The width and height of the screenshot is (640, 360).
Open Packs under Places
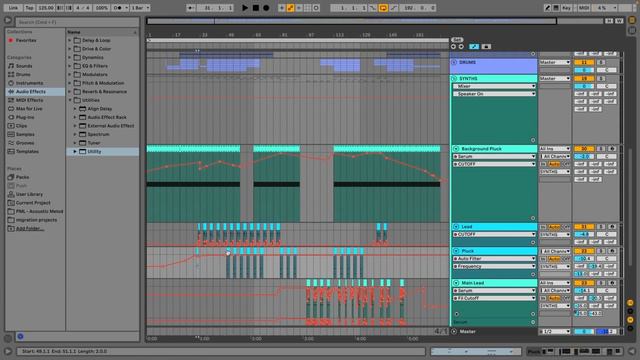pyautogui.click(x=22, y=177)
